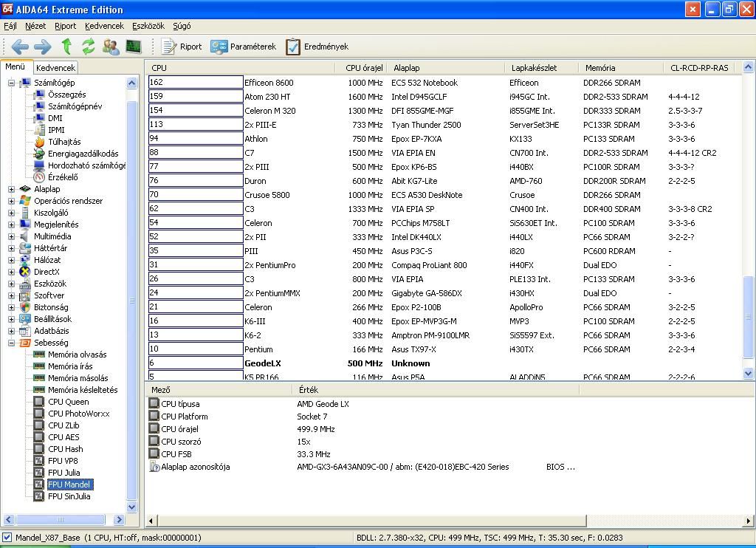The width and height of the screenshot is (756, 548).
Task: Expand the DirectX tree node
Action: tap(11, 272)
